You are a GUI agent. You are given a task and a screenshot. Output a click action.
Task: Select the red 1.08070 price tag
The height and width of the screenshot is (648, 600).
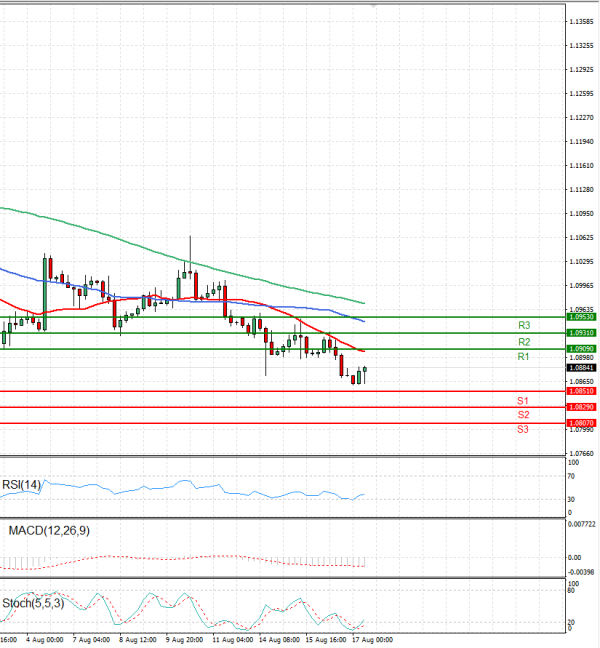581,423
